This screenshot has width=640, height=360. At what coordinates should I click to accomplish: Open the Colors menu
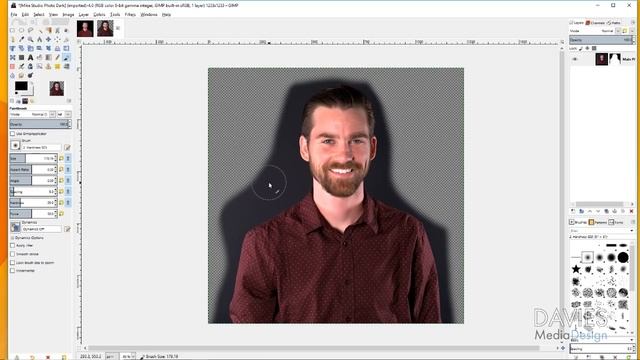[x=99, y=14]
